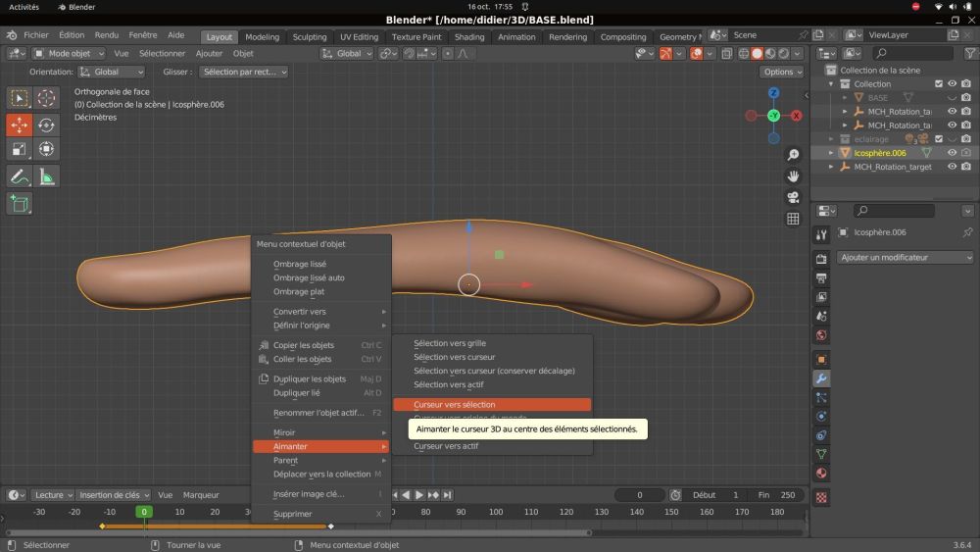980x552 pixels.
Task: Open the Global orientation dropdown in header
Action: coord(346,54)
